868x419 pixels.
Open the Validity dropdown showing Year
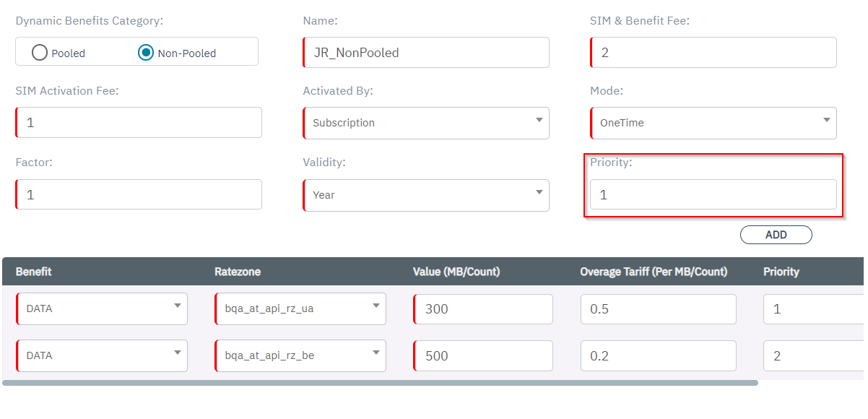pos(426,195)
